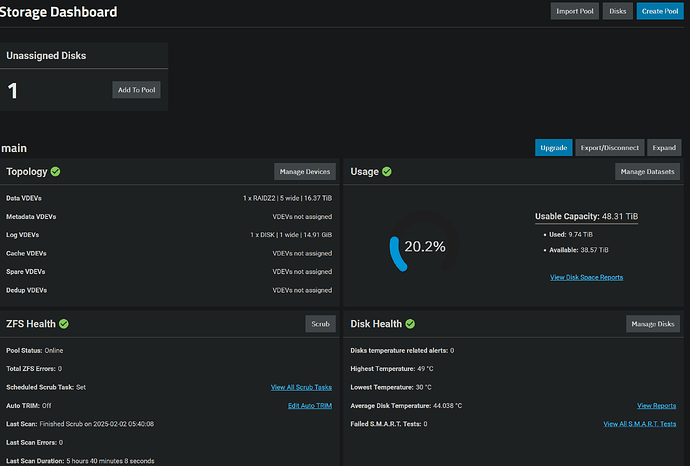Select the Dedup VDEVs row label
This screenshot has height=466, width=690.
click(26, 290)
